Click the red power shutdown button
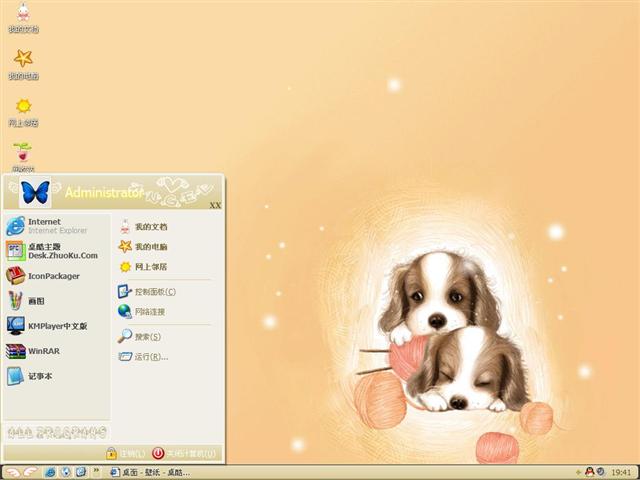The image size is (640, 480). [x=184, y=453]
